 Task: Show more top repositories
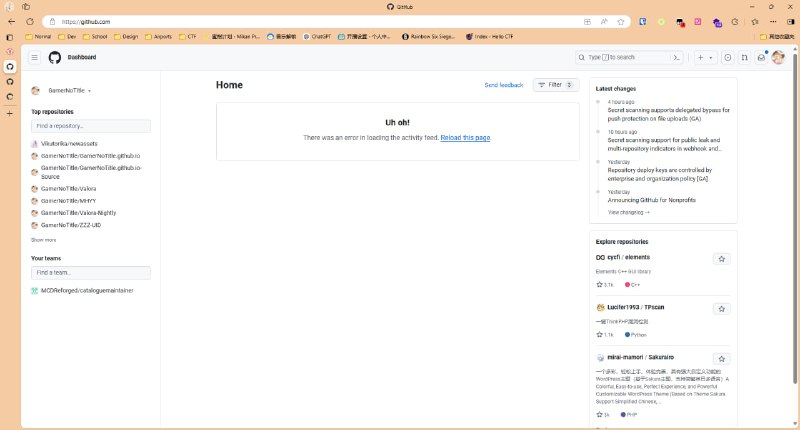(x=43, y=240)
